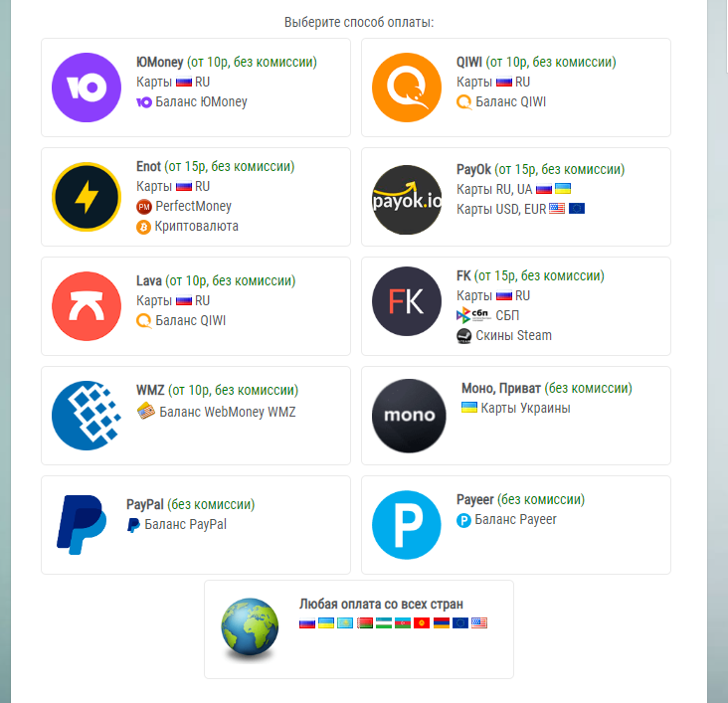Click small Payeer icon near Баланс Payeer
Screen dimensions: 728x703
(x=463, y=520)
